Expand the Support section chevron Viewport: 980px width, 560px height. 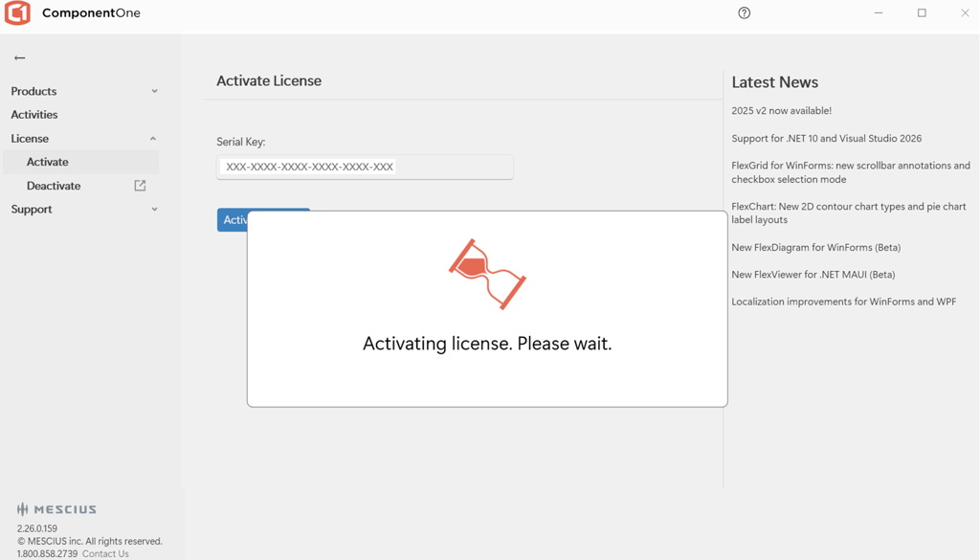tap(154, 210)
